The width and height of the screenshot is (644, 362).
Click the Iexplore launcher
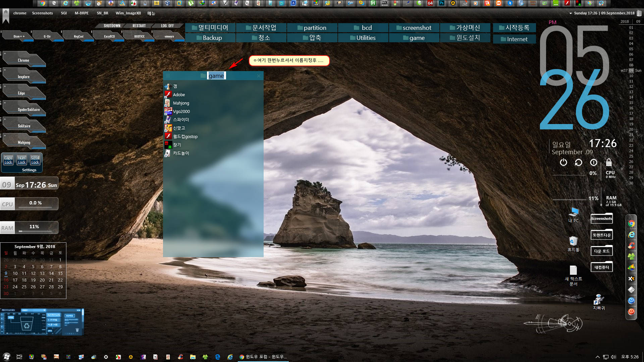(x=24, y=75)
